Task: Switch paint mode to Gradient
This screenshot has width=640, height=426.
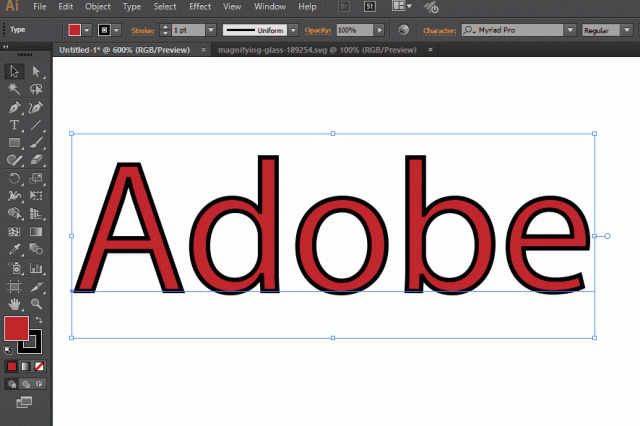Action: [x=24, y=366]
